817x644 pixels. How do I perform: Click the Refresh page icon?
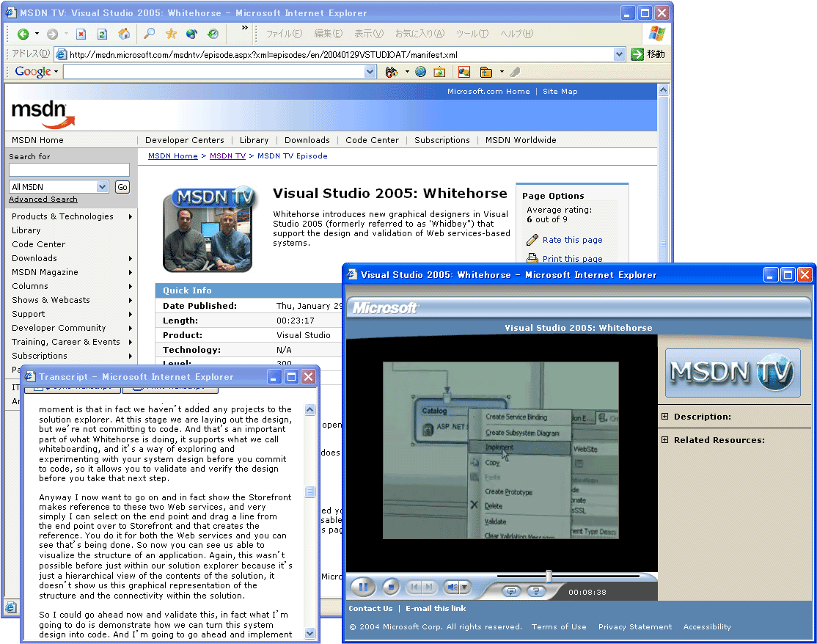point(102,34)
